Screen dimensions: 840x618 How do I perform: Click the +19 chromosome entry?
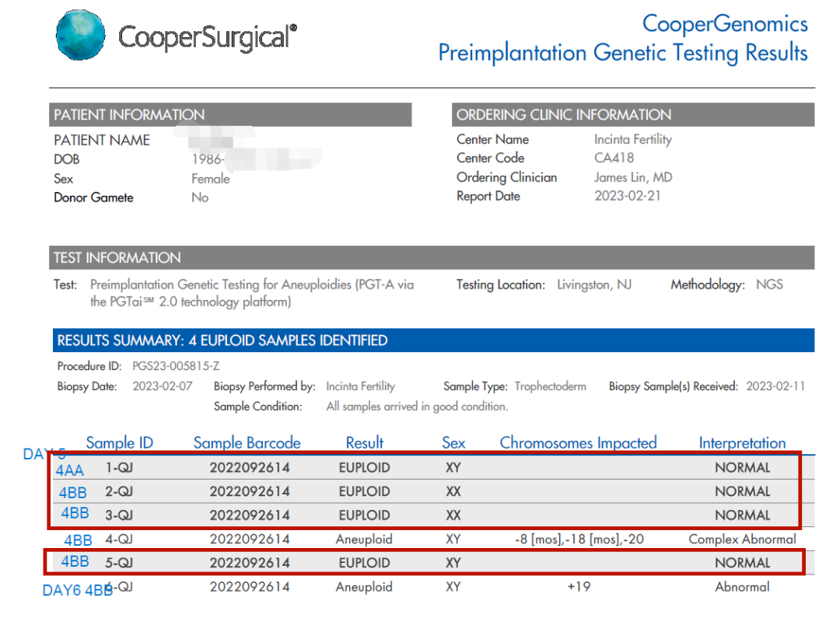pos(578,587)
